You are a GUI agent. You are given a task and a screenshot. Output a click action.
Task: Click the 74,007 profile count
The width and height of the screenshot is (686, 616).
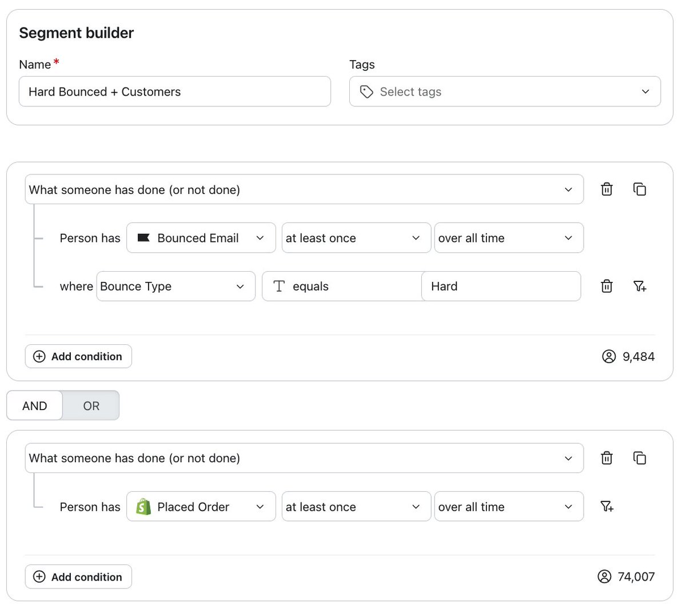(636, 577)
